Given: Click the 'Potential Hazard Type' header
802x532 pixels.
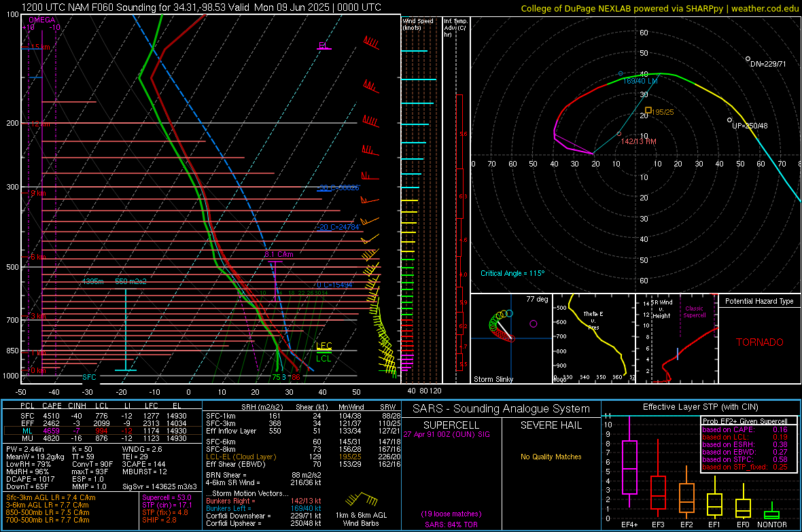Looking at the screenshot, I should coord(759,301).
